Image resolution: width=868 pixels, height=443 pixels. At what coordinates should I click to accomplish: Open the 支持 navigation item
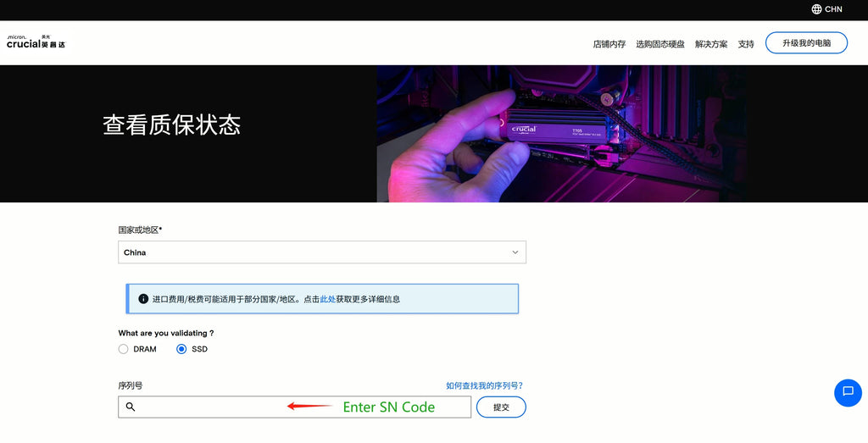746,44
